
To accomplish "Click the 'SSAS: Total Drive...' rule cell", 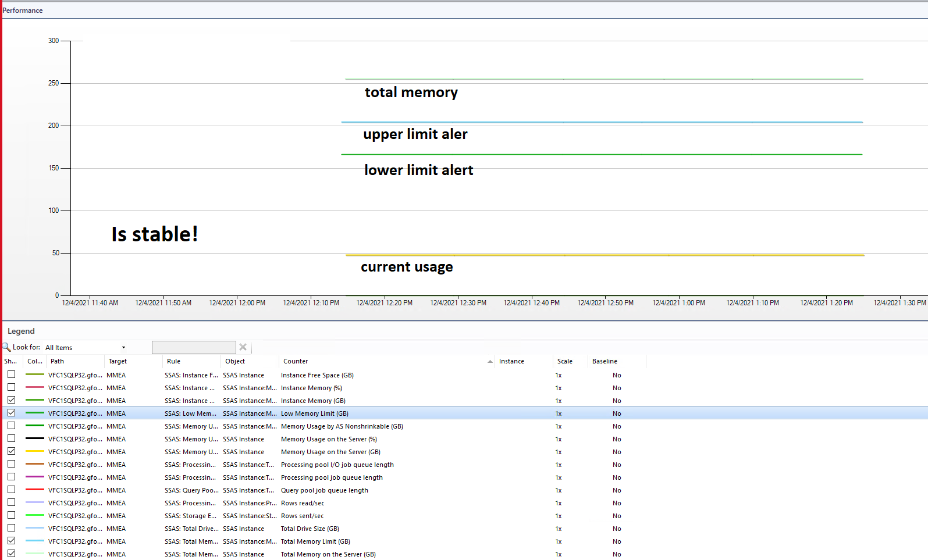I will (191, 529).
